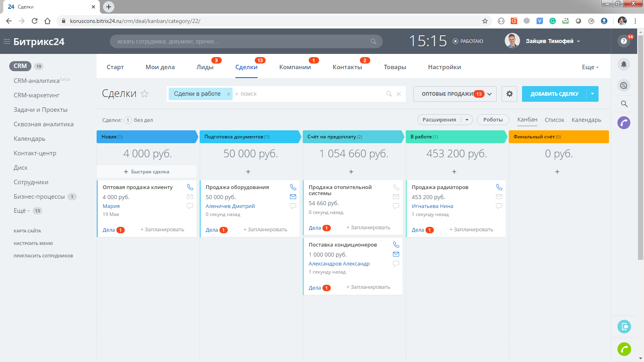The height and width of the screenshot is (362, 644).
Task: Click the Финальный счёт orange stage header
Action: pos(558,137)
